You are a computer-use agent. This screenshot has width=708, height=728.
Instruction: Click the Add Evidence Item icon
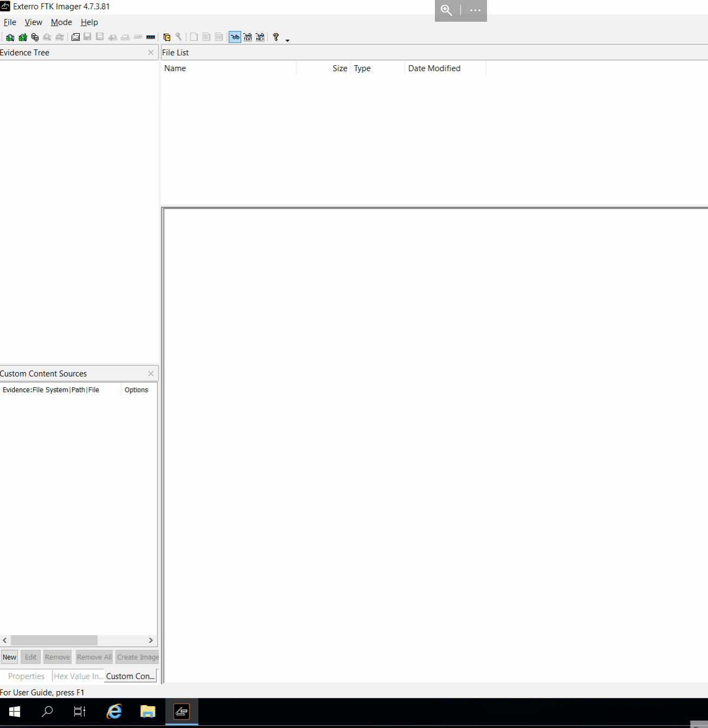click(10, 37)
